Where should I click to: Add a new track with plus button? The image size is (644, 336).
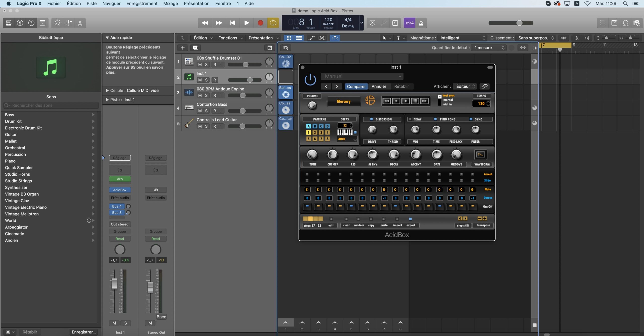point(183,48)
